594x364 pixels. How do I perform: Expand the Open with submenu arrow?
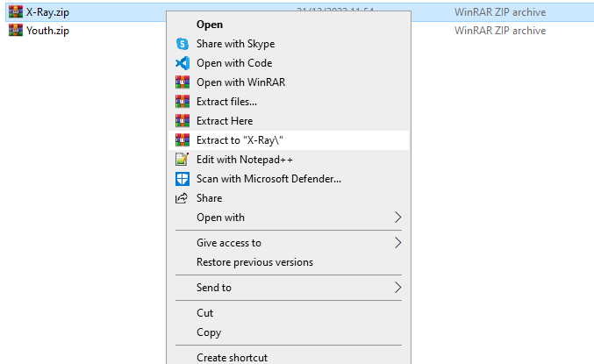397,218
